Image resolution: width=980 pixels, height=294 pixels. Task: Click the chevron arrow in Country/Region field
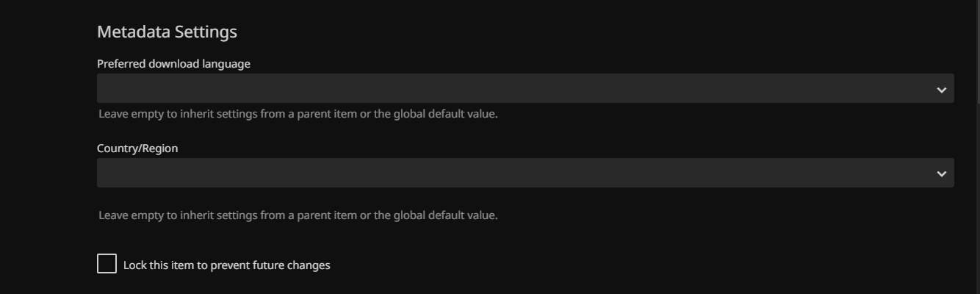point(941,174)
